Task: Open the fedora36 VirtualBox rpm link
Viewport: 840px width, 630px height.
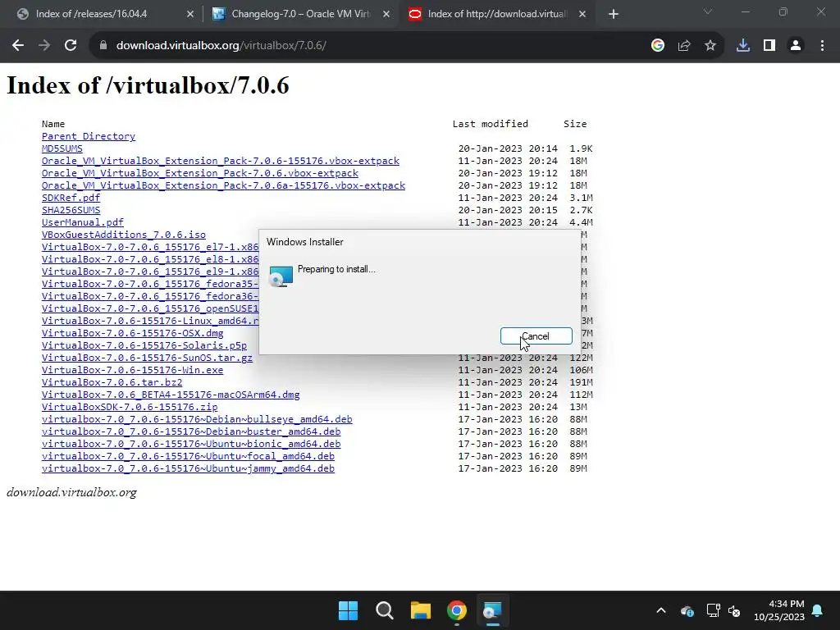Action: pos(150,296)
